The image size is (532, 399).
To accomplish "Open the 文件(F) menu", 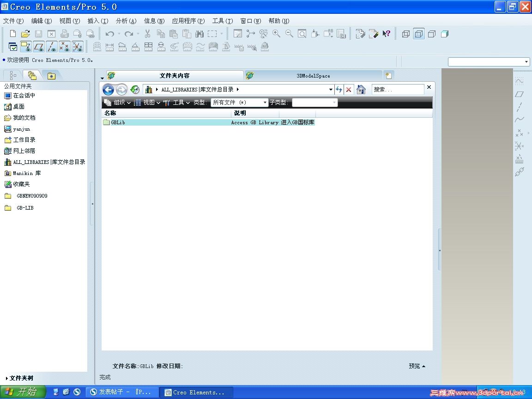I will (13, 21).
